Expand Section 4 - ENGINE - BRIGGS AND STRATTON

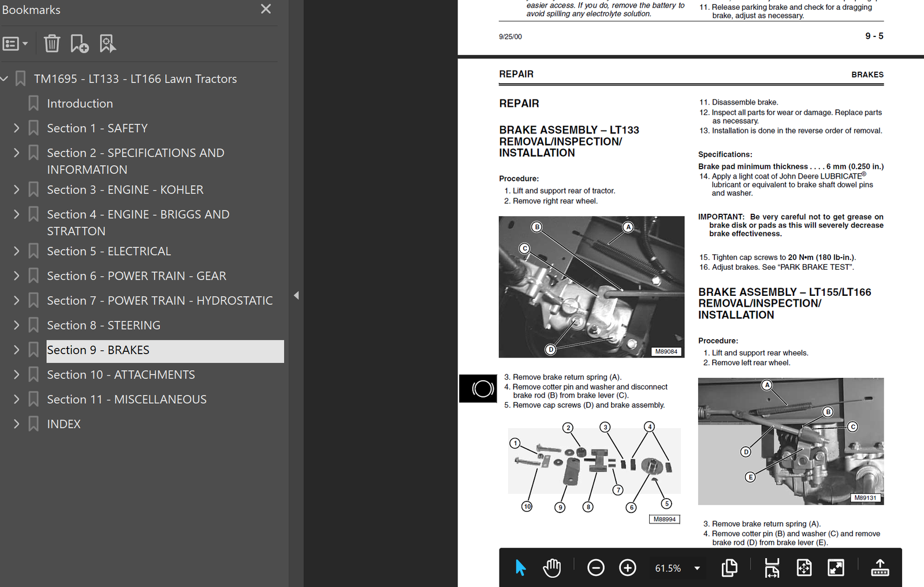[16, 214]
